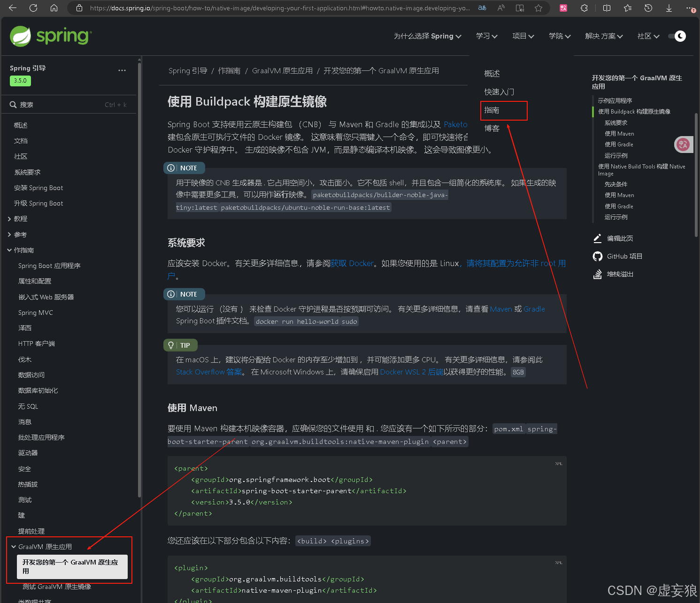This screenshot has width=700, height=603.
Task: Click the translate page icon in address bar
Action: pos(482,8)
